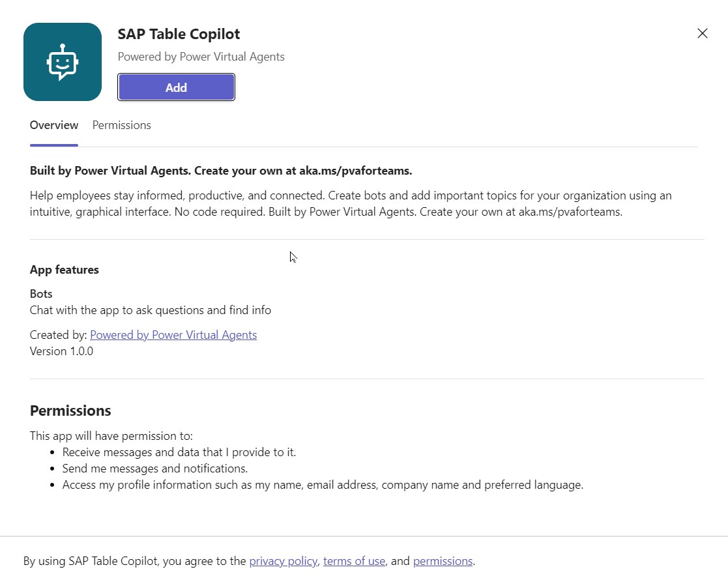Open the Created by Power Virtual Agents link
The height and width of the screenshot is (578, 728).
click(173, 335)
